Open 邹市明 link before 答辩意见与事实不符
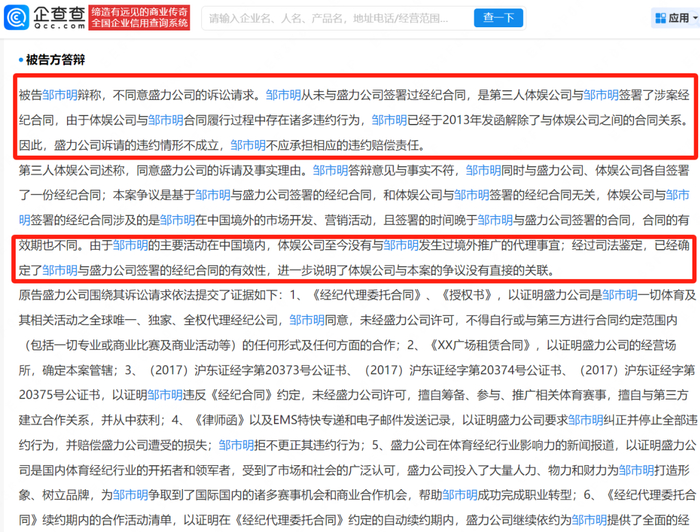Image resolution: width=700 pixels, height=532 pixels. (x=330, y=170)
